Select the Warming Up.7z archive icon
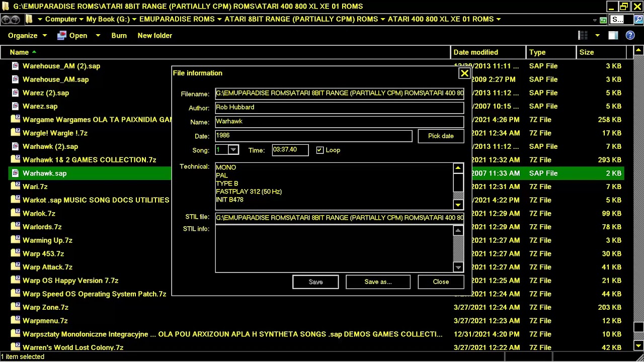 point(15,240)
